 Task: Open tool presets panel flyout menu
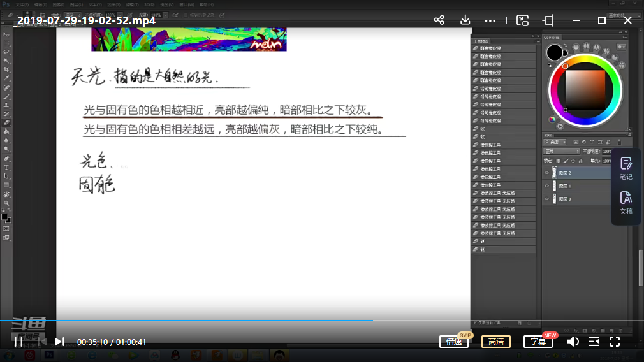538,41
